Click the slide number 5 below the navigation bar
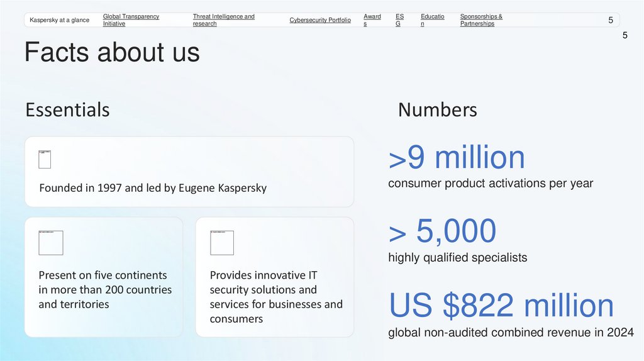Screen dimensions: 644x361 pyautogui.click(x=625, y=36)
